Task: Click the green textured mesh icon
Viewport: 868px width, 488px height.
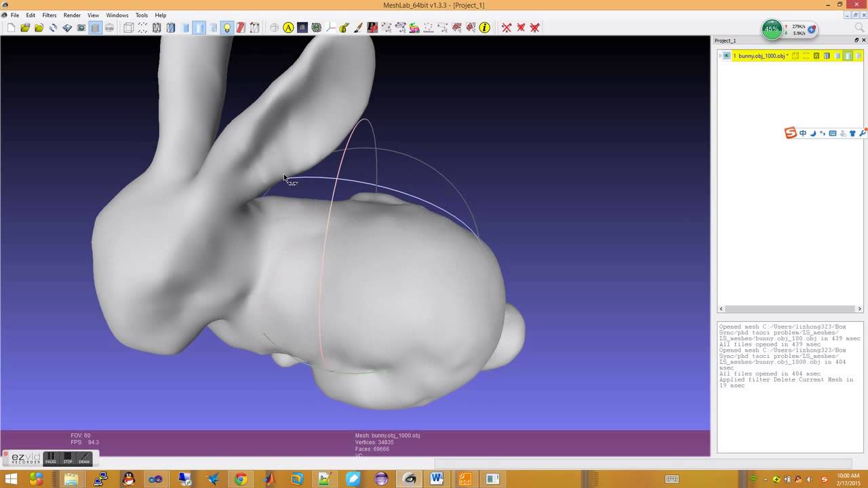Action: tap(316, 28)
